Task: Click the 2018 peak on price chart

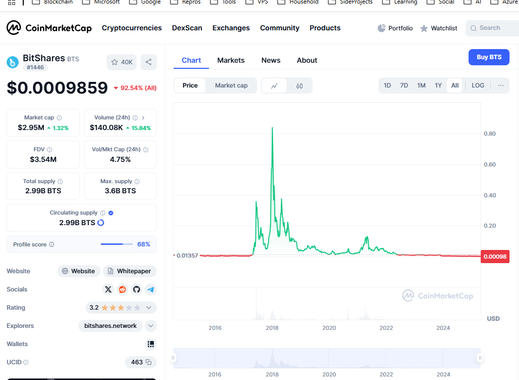Action: pyautogui.click(x=272, y=128)
